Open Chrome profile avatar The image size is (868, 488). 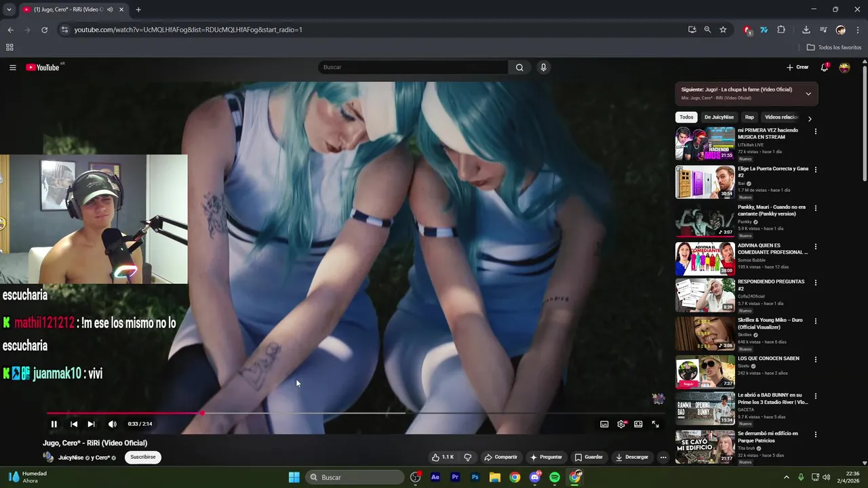(x=841, y=30)
